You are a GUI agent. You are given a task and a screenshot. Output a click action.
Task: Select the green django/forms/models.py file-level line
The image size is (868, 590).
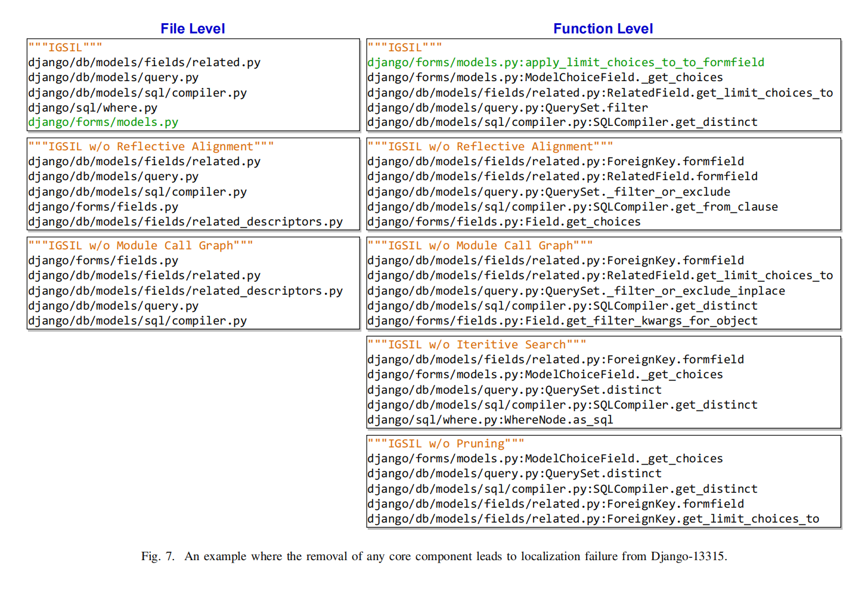(x=103, y=122)
